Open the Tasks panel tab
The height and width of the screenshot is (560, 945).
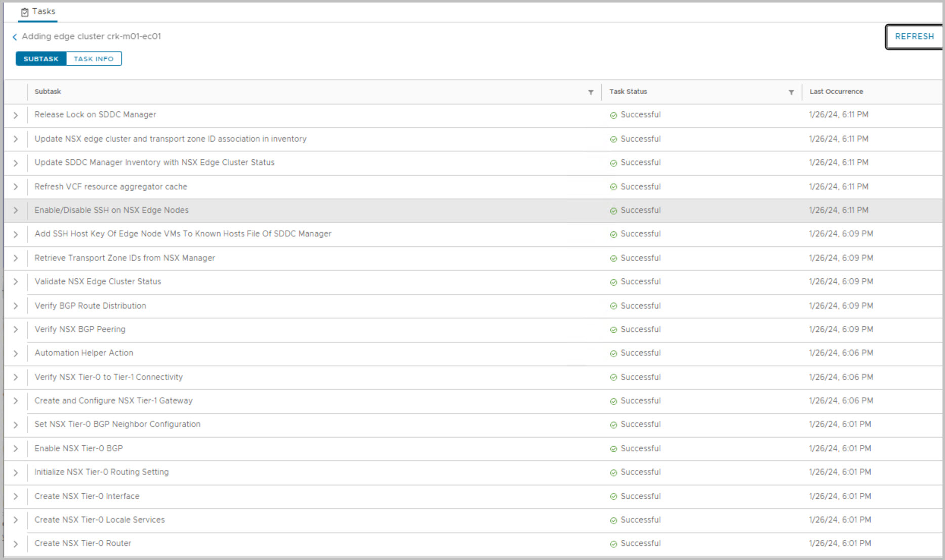[x=38, y=12]
